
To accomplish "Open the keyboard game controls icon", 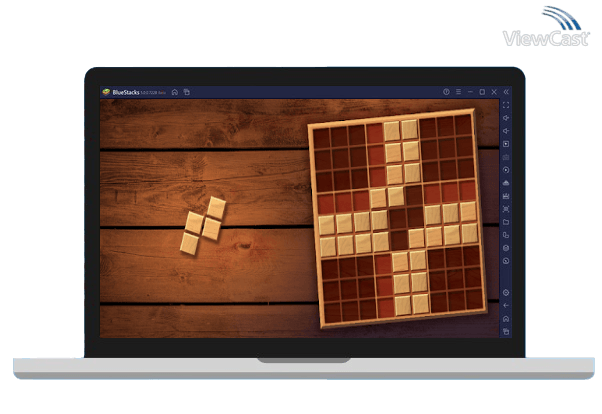I will click(506, 157).
